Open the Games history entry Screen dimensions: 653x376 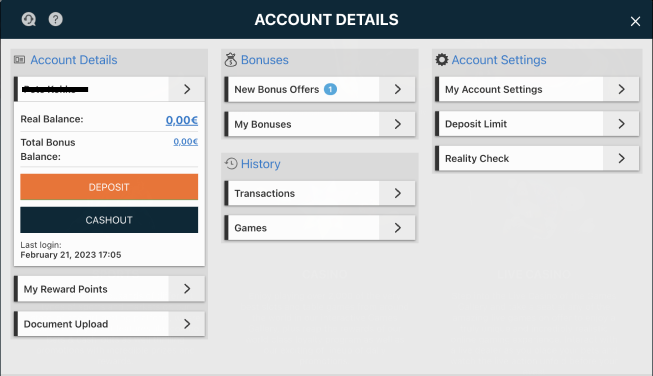320,228
